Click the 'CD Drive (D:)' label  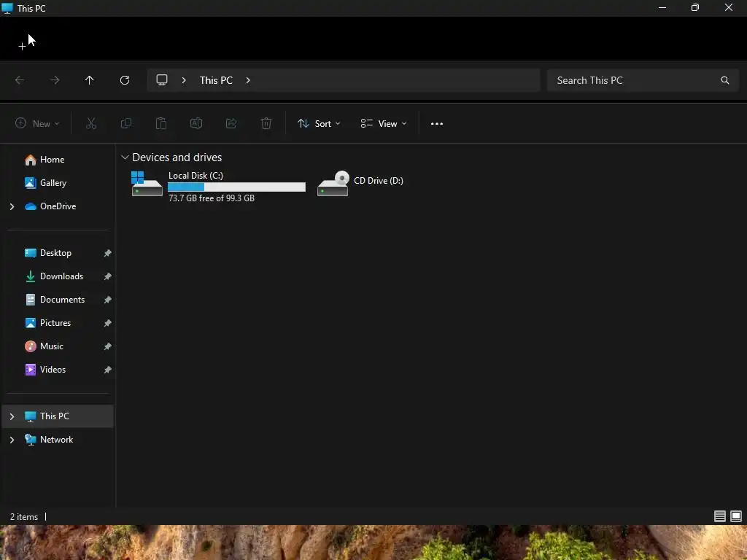[379, 181]
